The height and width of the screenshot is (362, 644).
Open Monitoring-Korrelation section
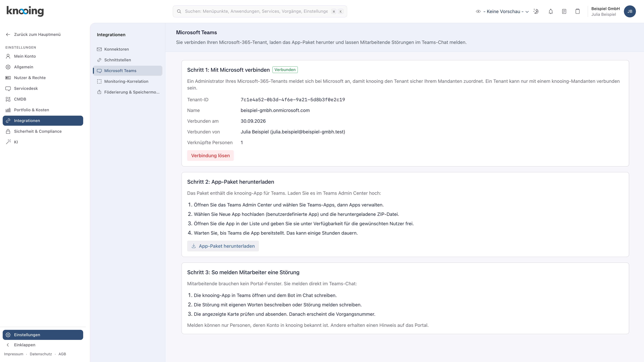click(x=127, y=81)
